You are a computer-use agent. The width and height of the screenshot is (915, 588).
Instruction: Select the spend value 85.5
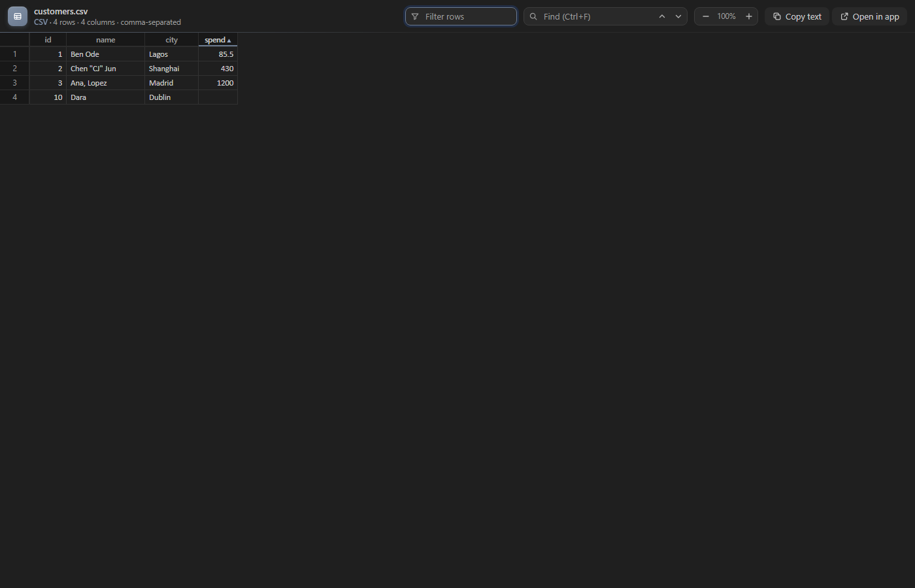[218, 54]
